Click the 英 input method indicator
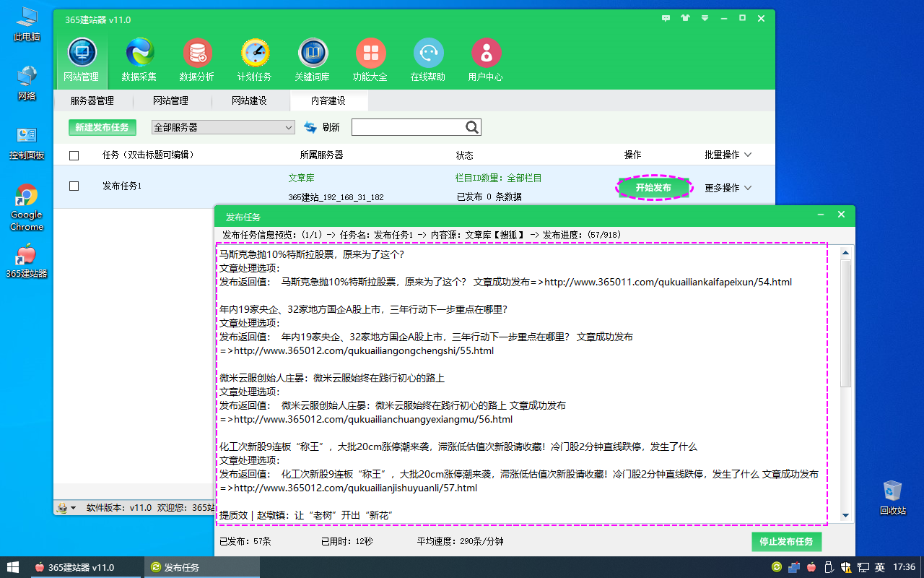The height and width of the screenshot is (578, 924). (x=880, y=567)
